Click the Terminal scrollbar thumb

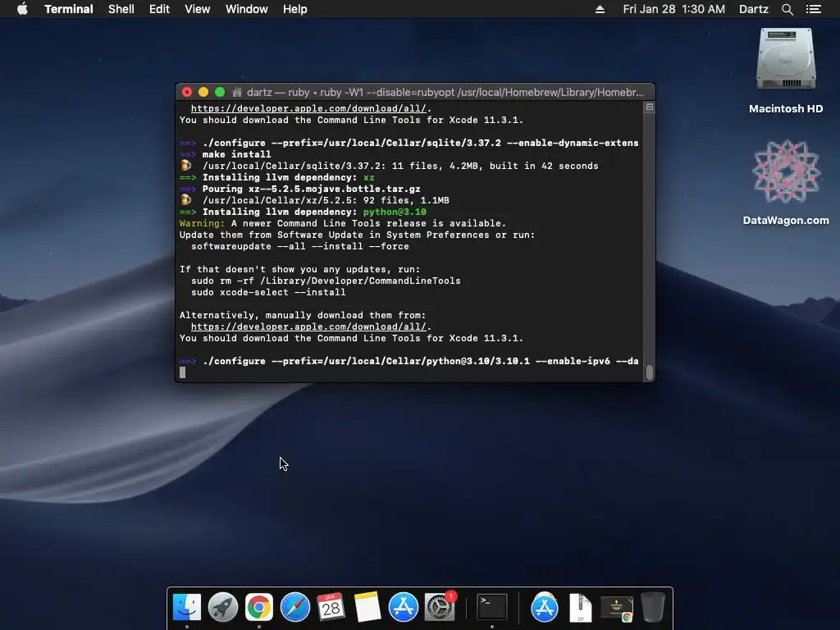[650, 372]
